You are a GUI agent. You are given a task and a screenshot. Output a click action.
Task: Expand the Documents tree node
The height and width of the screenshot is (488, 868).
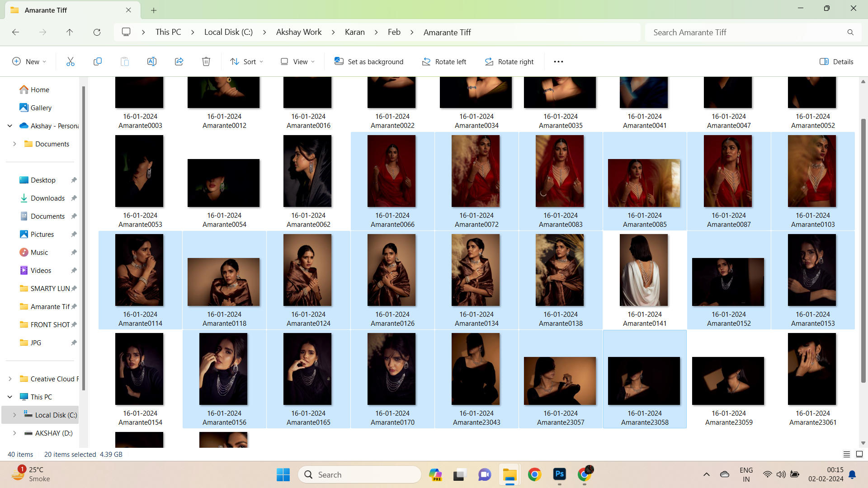tap(14, 144)
